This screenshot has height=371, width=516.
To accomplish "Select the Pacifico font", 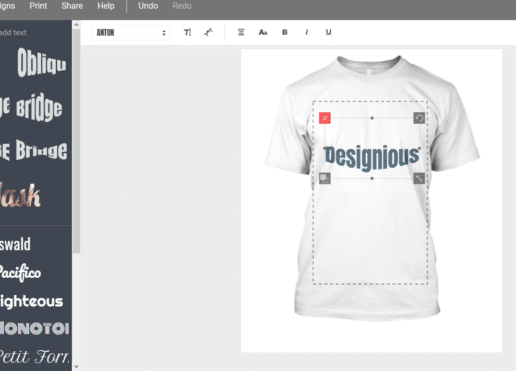I will pos(21,273).
